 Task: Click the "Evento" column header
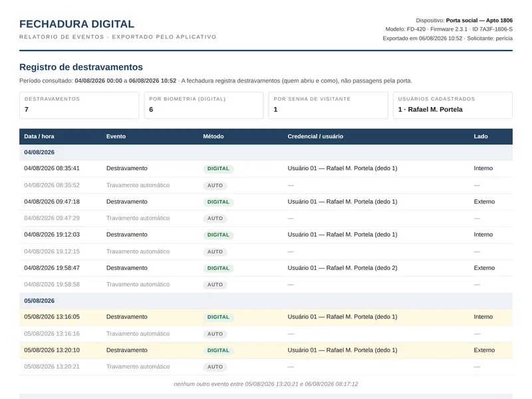click(116, 136)
